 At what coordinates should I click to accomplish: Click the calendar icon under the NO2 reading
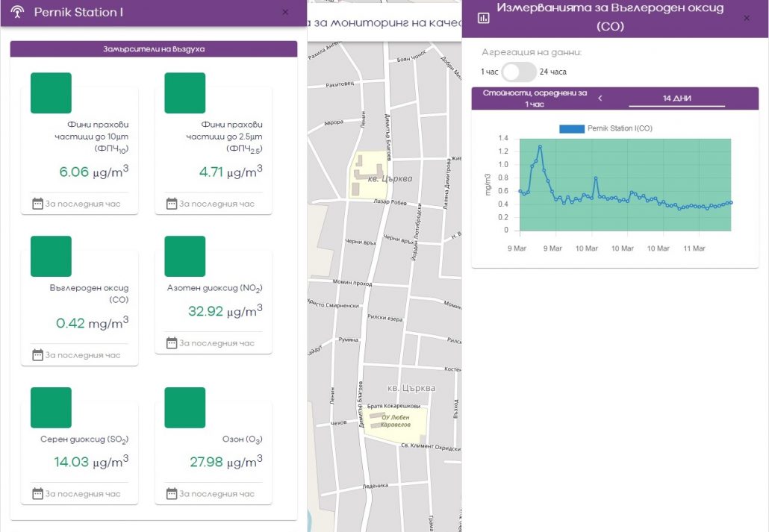172,343
